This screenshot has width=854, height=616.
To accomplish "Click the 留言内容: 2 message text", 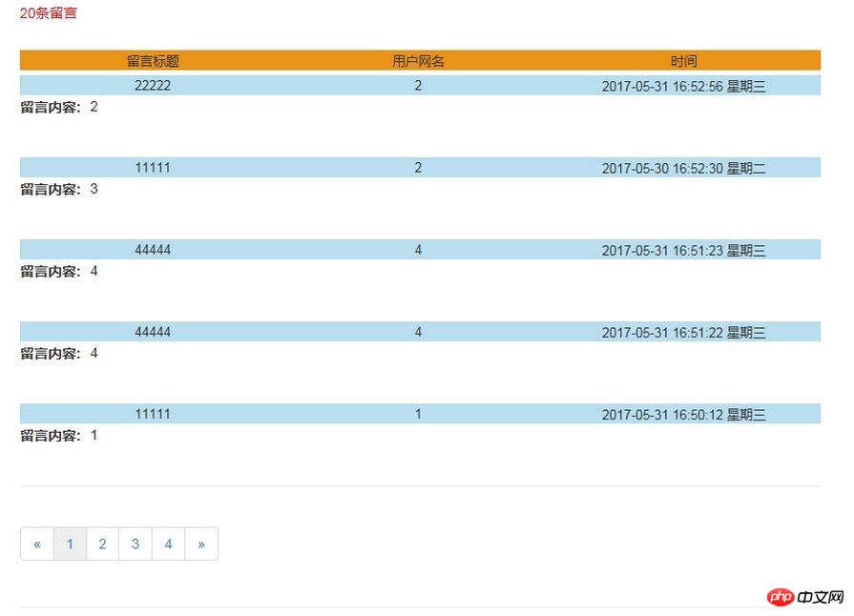I will pos(59,108).
